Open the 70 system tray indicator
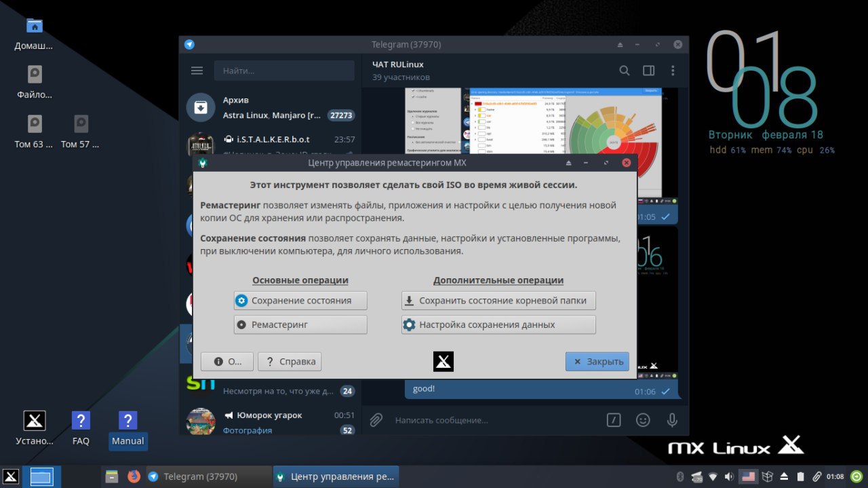The width and height of the screenshot is (868, 488). (696, 476)
